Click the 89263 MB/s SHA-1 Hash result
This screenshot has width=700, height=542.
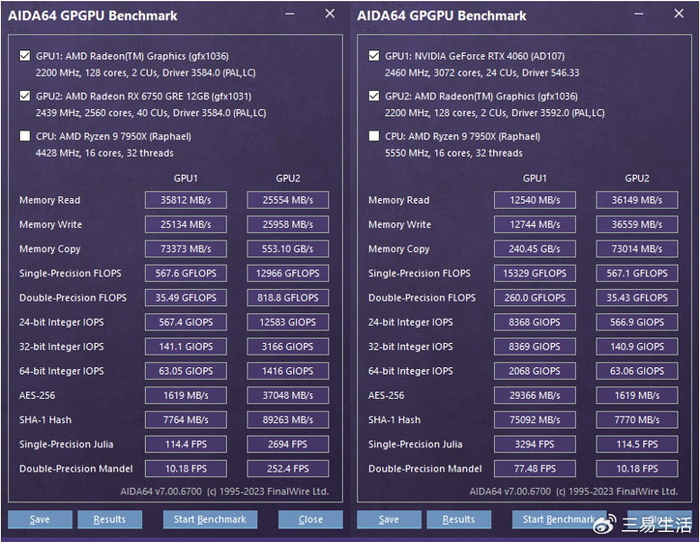tap(287, 420)
